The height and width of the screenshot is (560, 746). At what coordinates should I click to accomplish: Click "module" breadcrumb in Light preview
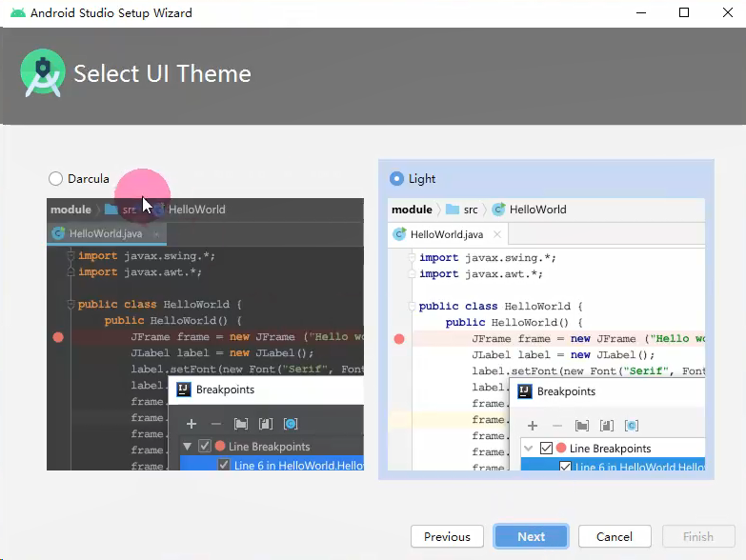tap(412, 210)
